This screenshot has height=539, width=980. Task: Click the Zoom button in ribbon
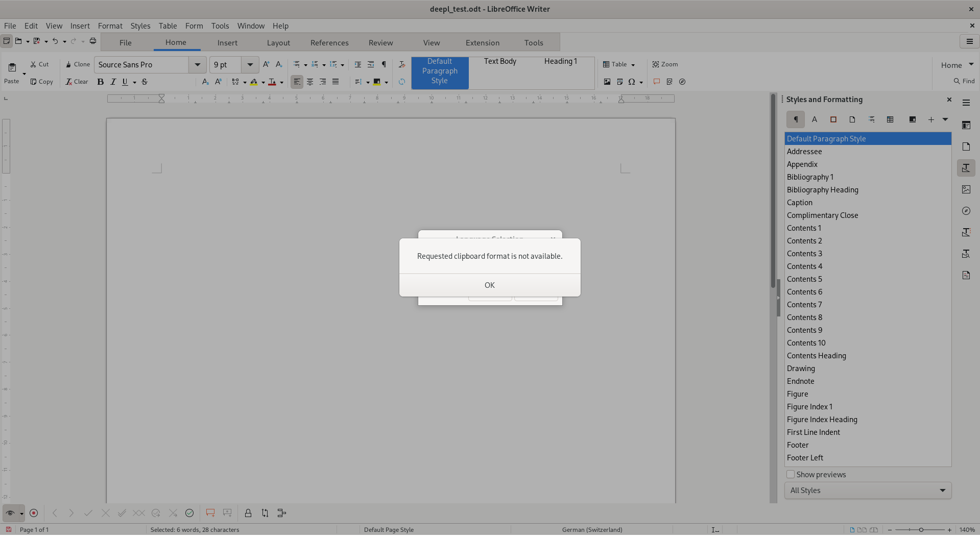[x=665, y=64]
